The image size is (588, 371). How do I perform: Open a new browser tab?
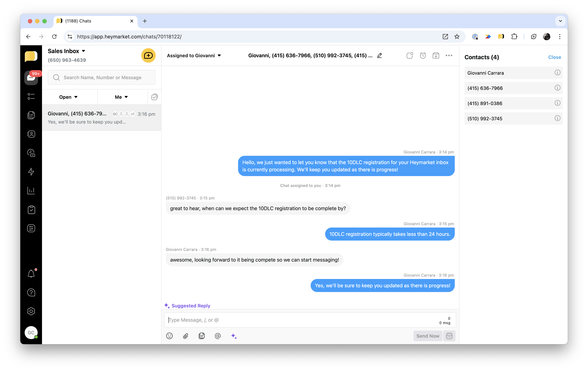click(145, 21)
